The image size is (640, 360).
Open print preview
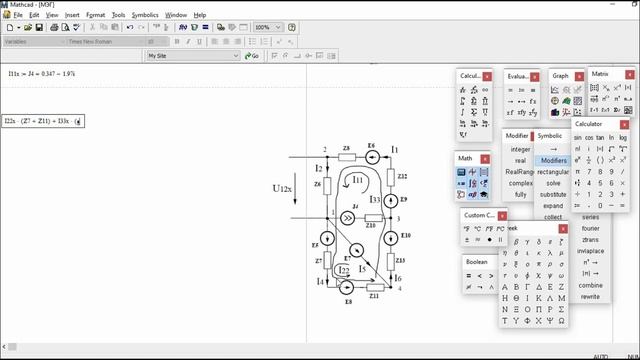pos(65,27)
